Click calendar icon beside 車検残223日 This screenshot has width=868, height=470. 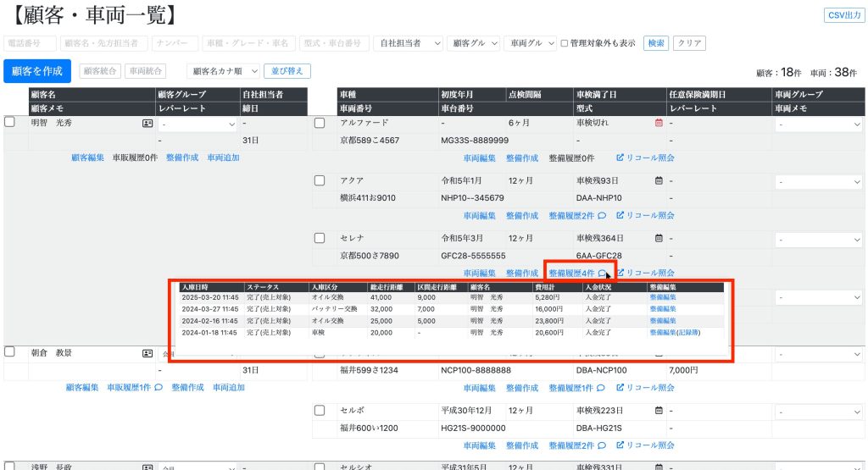pos(659,410)
